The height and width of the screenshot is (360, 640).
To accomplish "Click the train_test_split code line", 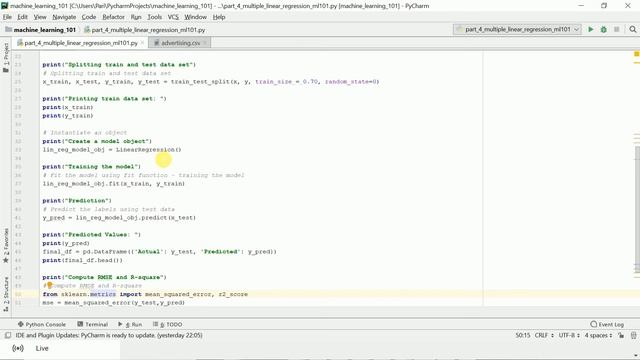I will click(x=211, y=82).
